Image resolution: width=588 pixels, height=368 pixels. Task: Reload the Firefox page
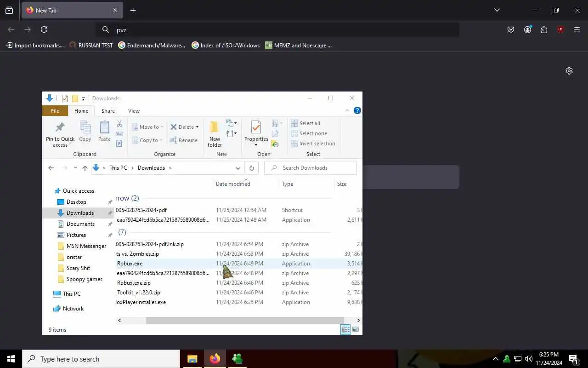pos(44,29)
